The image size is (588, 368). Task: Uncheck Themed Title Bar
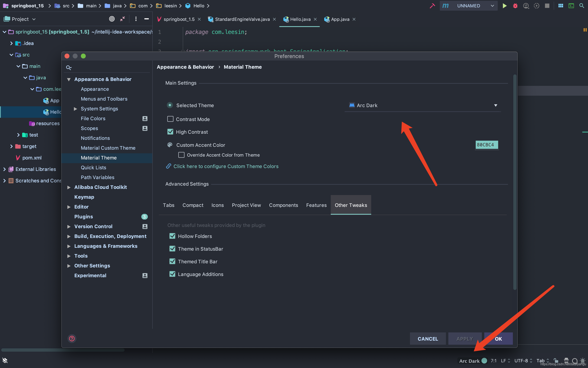point(172,261)
